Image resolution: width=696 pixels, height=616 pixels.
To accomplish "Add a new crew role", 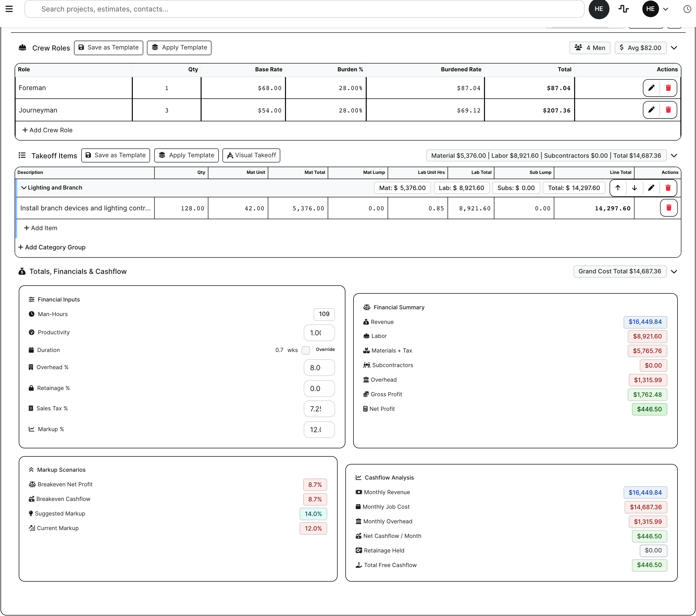I will point(47,130).
